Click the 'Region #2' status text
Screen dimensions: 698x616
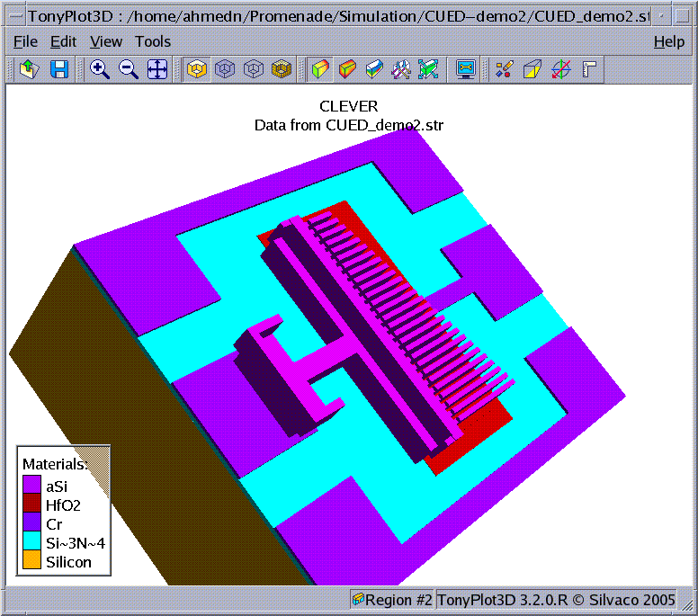point(398,600)
